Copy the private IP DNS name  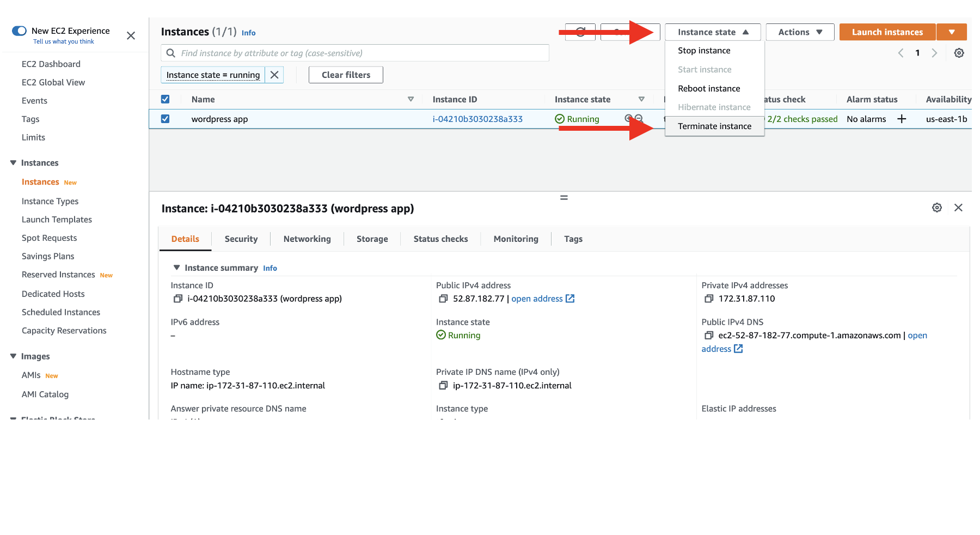click(443, 386)
